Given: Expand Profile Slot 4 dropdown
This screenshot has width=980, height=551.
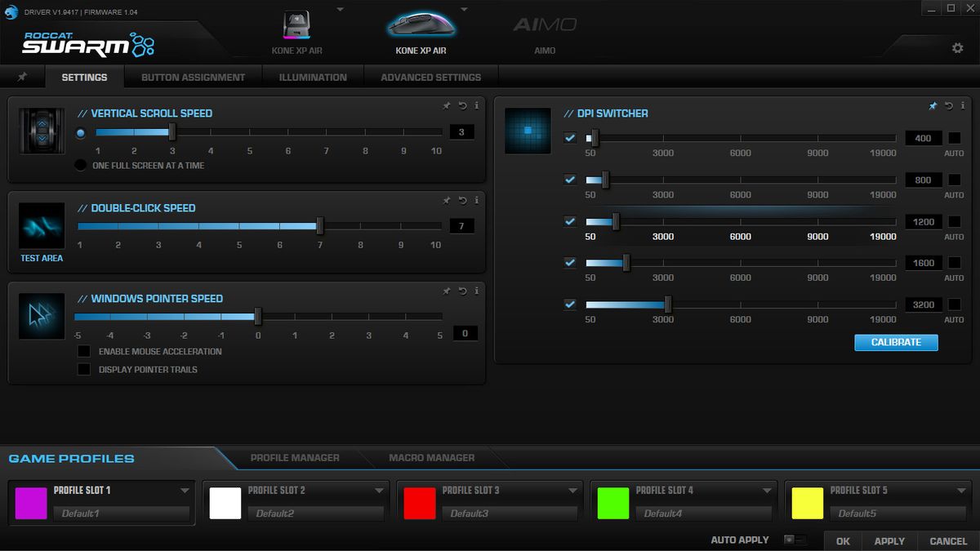Looking at the screenshot, I should (x=767, y=491).
